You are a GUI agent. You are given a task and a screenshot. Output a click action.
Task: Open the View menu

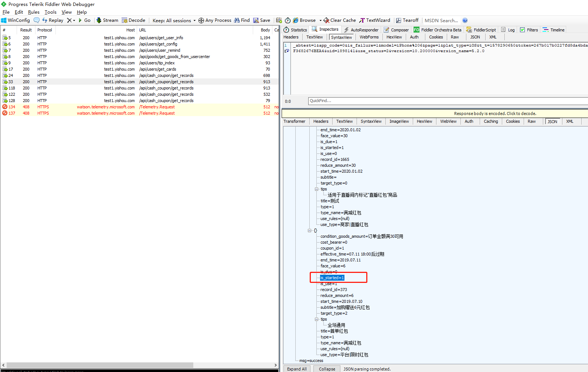[67, 12]
